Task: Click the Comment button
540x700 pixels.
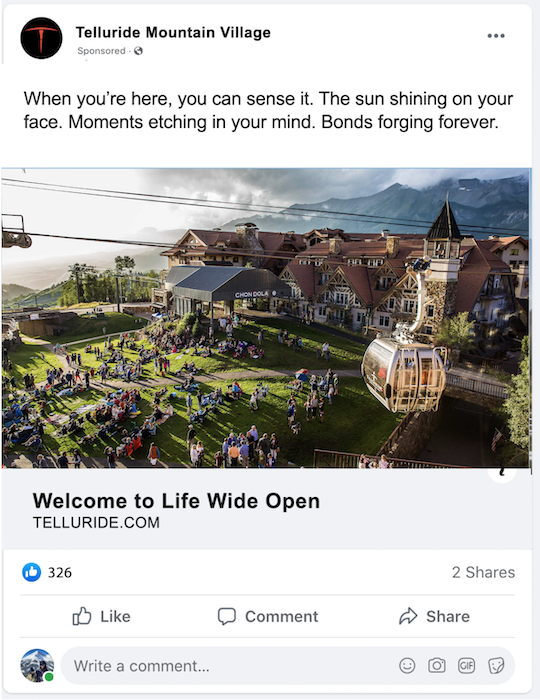Action: point(268,617)
